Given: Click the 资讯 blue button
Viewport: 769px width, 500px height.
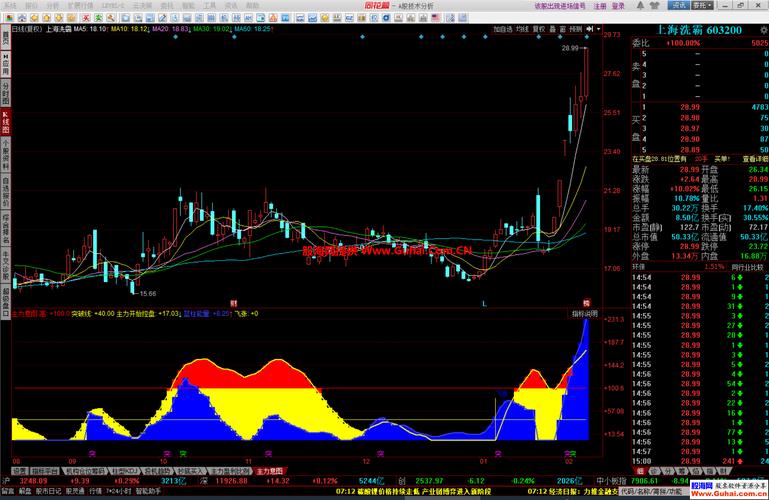Looking at the screenshot, I should [679, 5].
